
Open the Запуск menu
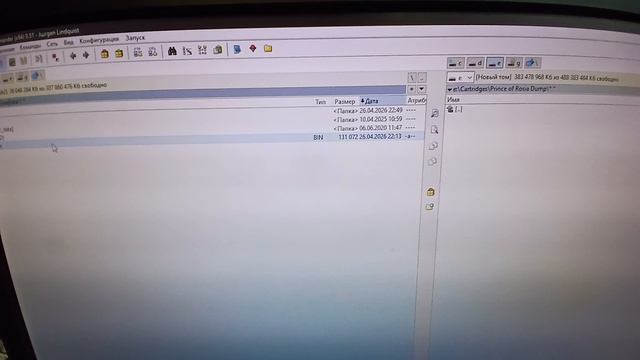pyautogui.click(x=135, y=38)
